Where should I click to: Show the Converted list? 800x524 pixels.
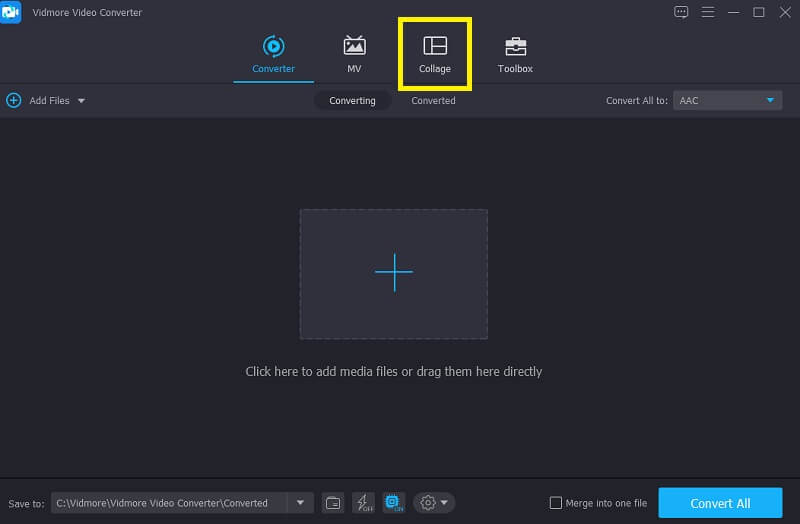pos(433,100)
